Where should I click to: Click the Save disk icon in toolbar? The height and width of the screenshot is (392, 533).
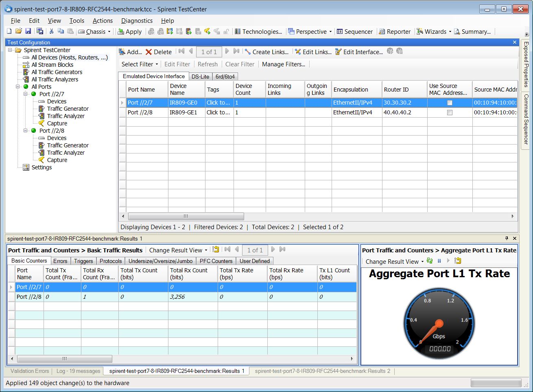(x=28, y=31)
